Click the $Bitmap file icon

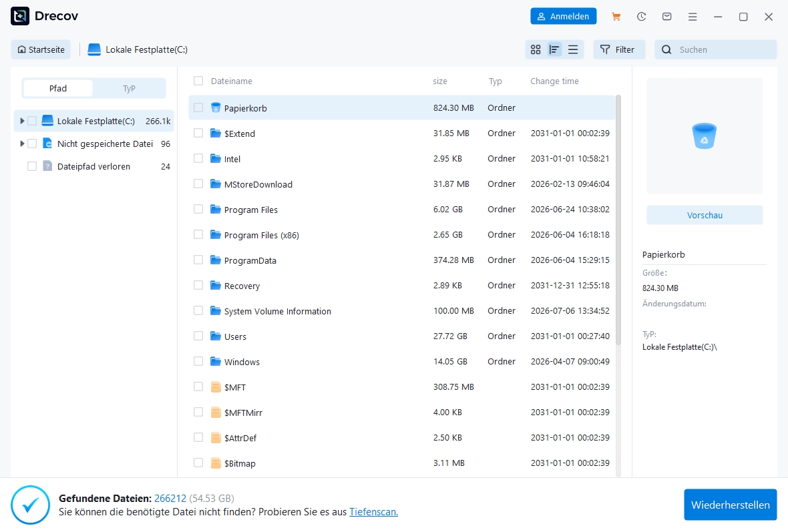click(x=216, y=463)
